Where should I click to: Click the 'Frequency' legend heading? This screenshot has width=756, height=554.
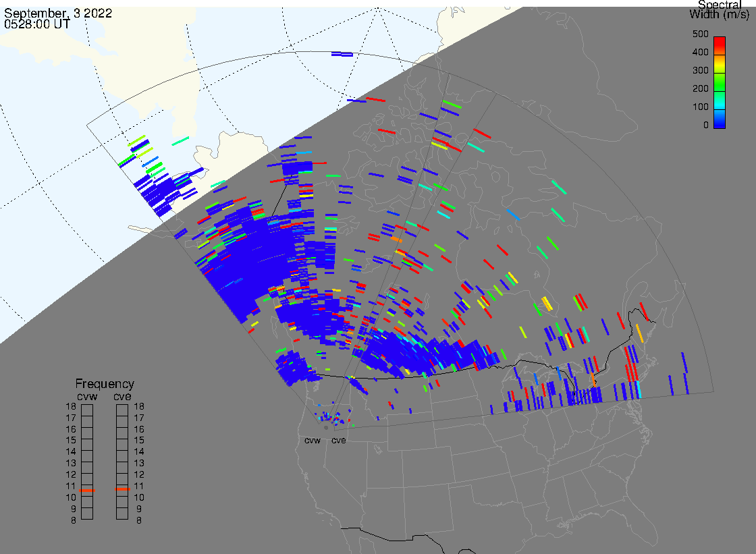coord(105,384)
